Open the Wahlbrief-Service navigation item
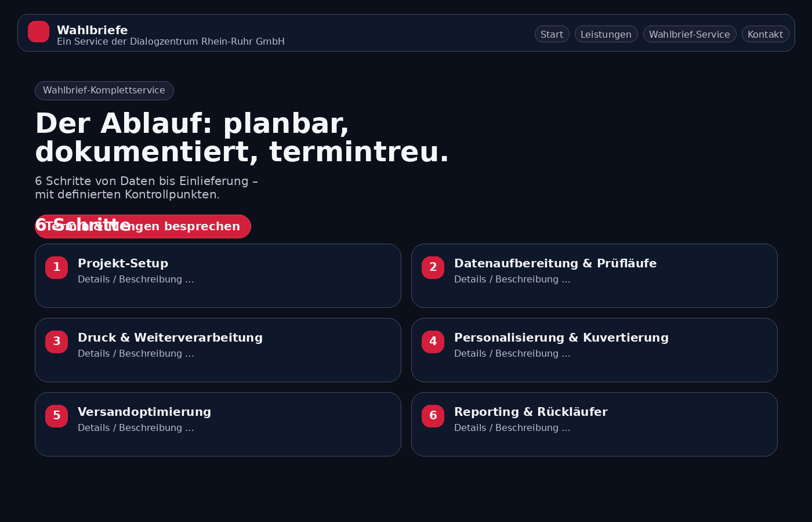812x522 pixels. 690,34
